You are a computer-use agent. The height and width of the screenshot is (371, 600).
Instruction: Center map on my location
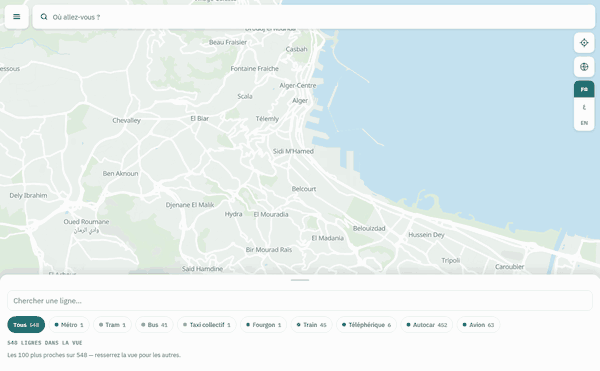(584, 43)
